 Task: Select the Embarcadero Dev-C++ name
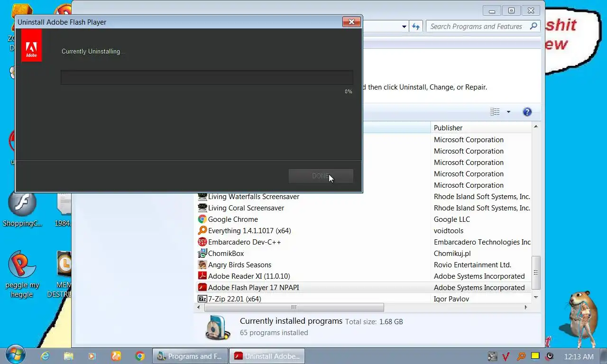[x=244, y=242]
